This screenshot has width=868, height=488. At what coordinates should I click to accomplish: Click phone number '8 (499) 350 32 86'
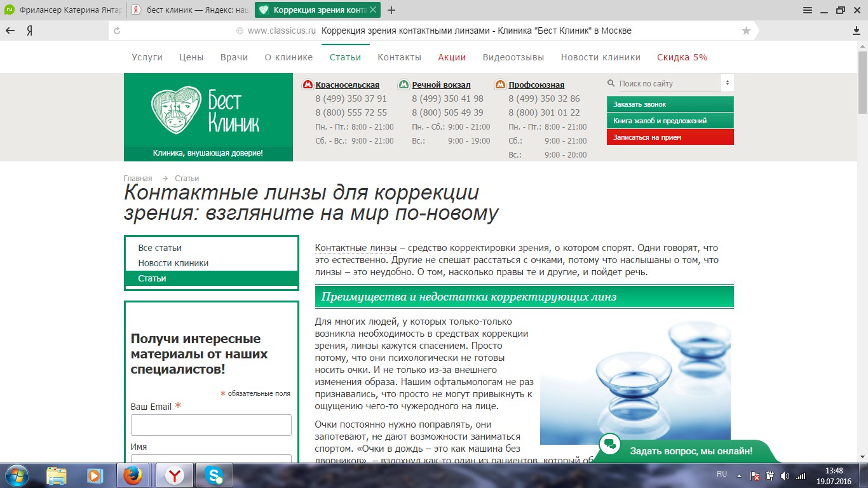544,99
